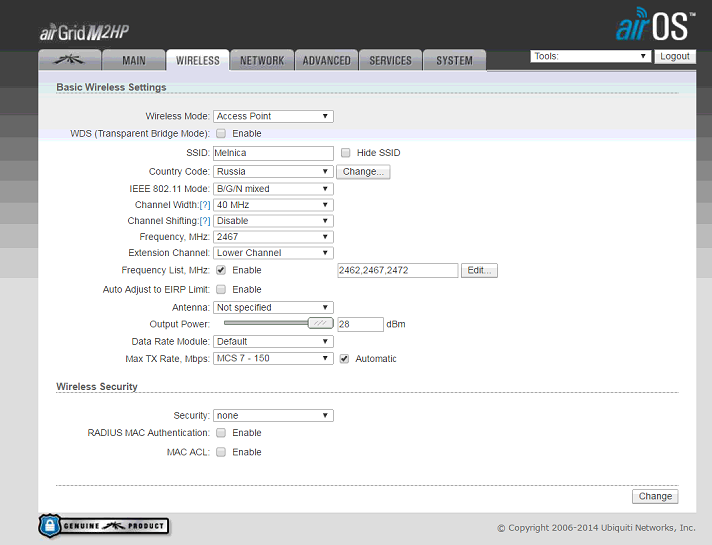Image resolution: width=712 pixels, height=545 pixels.
Task: Open the IEEE 802.11 Mode dropdown
Action: 273,189
